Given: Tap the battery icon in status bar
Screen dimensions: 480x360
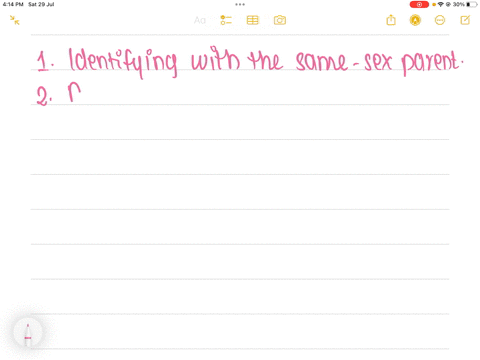Looking at the screenshot, I should click(x=471, y=4).
